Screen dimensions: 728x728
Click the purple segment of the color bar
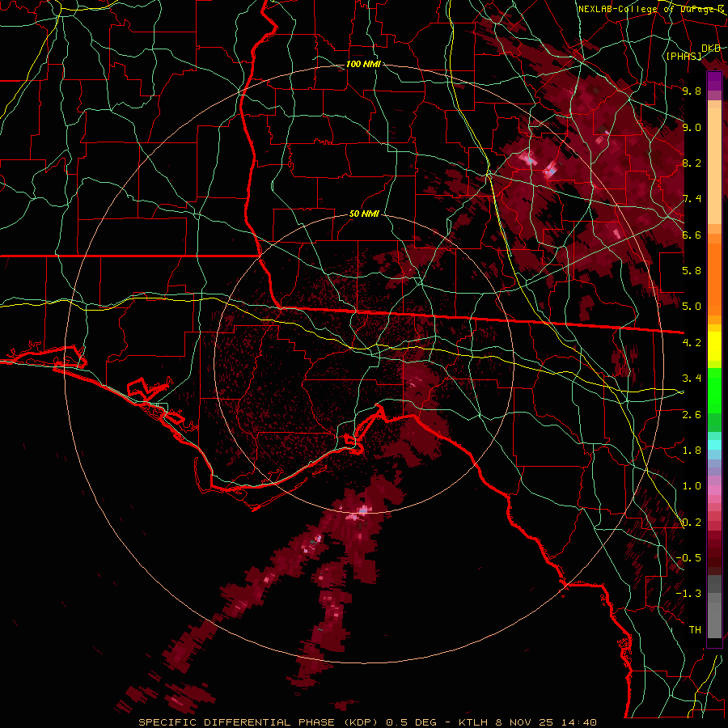(x=714, y=81)
